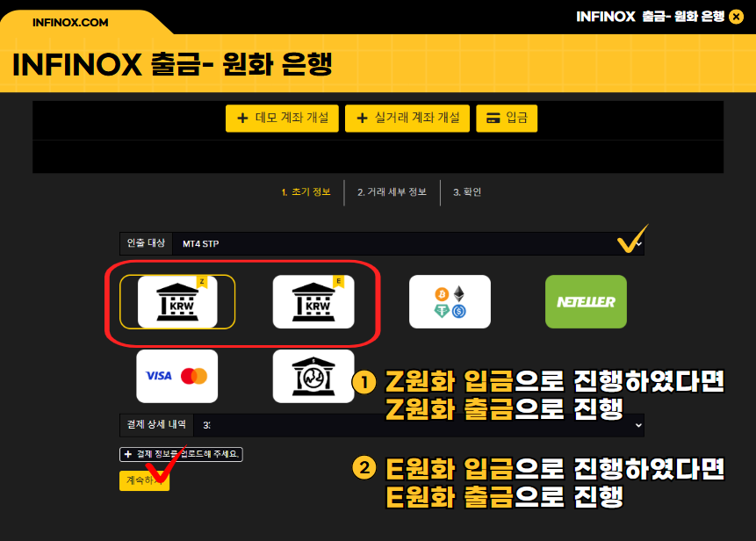756x541 pixels.
Task: Close the INFINOX panel with the X icon
Action: (736, 17)
